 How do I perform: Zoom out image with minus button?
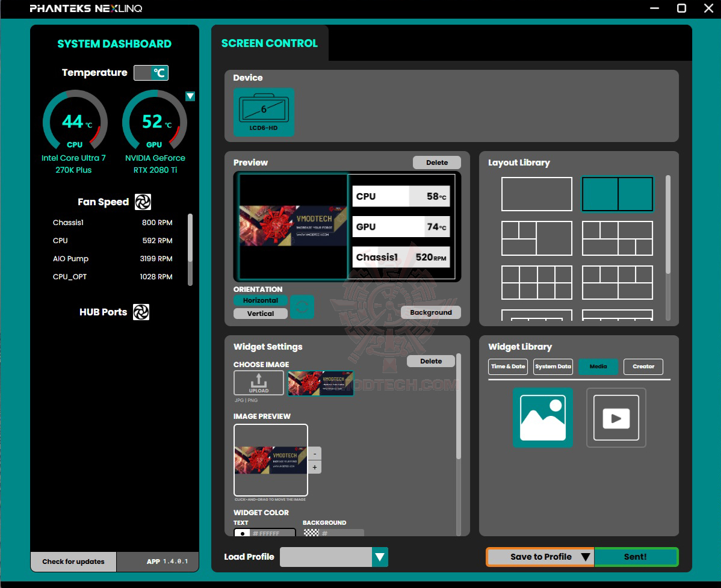coord(315,454)
